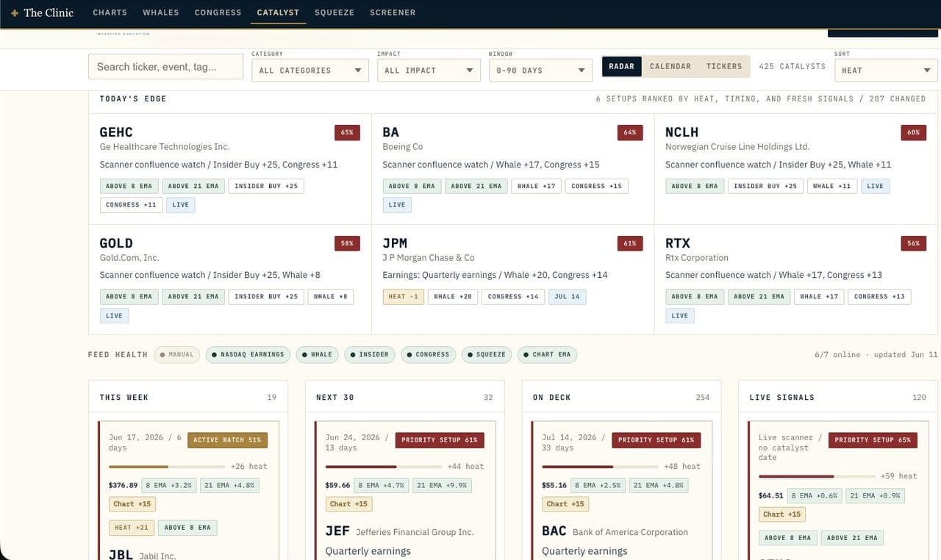Click the +44 heat progress bar
The width and height of the screenshot is (941, 560).
384,467
